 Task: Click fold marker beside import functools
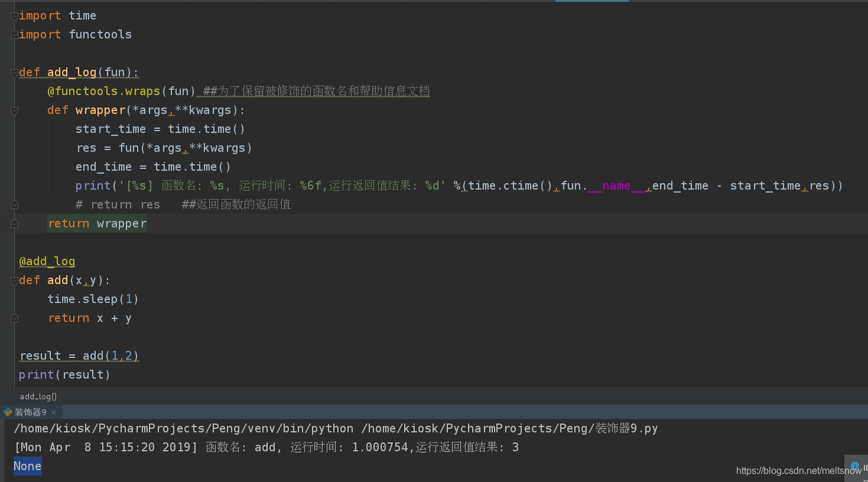(x=14, y=35)
